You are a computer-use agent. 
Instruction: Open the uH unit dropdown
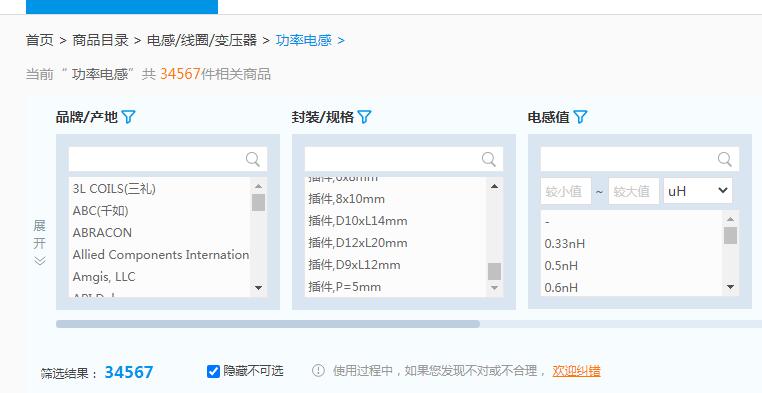point(698,191)
